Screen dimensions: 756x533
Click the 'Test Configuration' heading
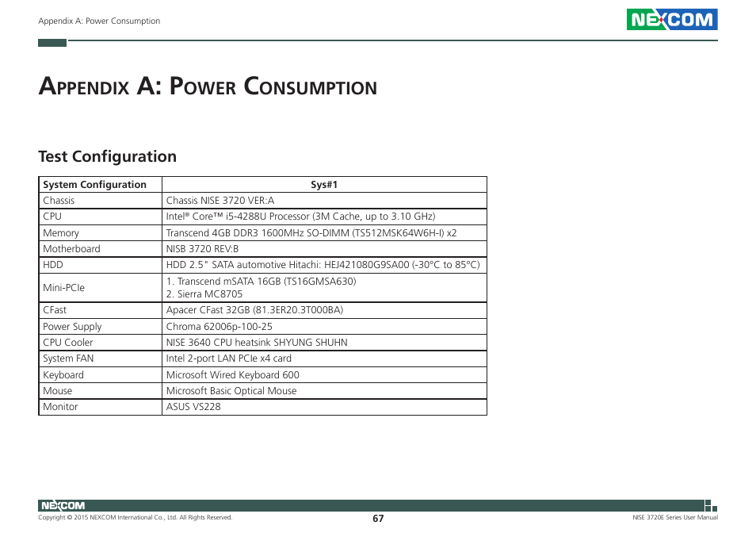[x=108, y=156]
